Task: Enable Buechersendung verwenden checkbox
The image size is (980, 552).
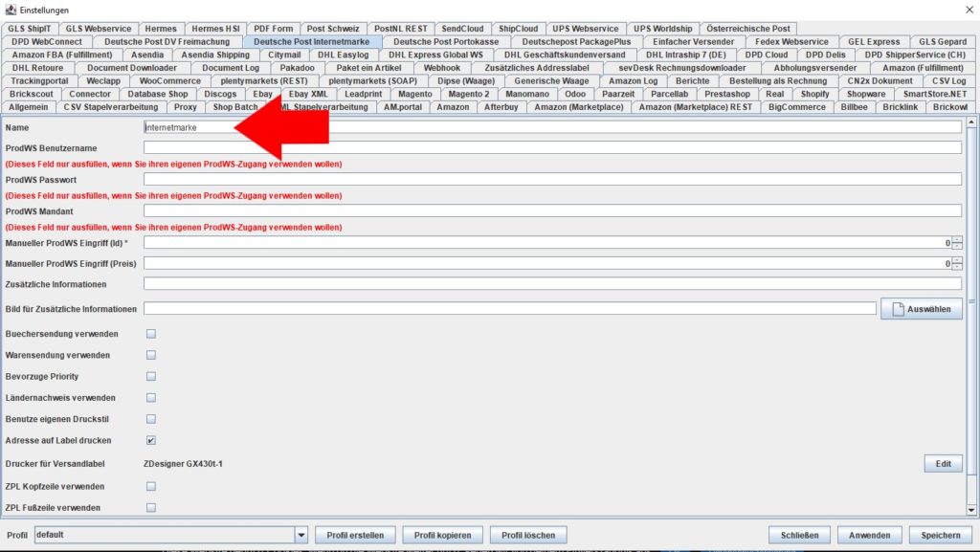Action: [151, 334]
